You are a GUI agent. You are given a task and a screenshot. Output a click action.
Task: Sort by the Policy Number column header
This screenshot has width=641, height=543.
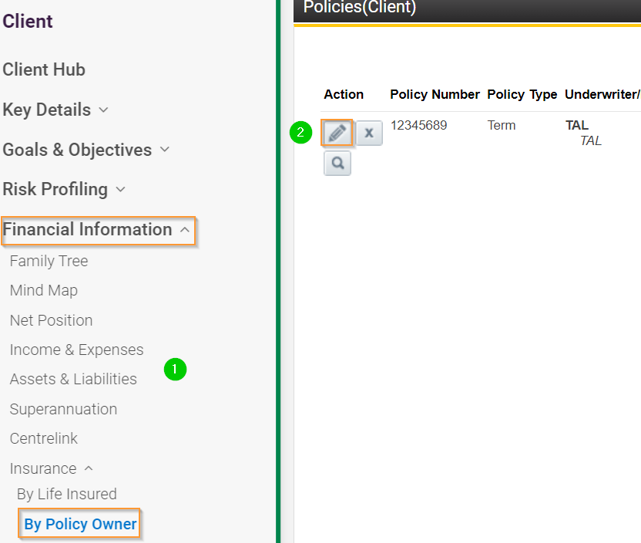tap(435, 95)
